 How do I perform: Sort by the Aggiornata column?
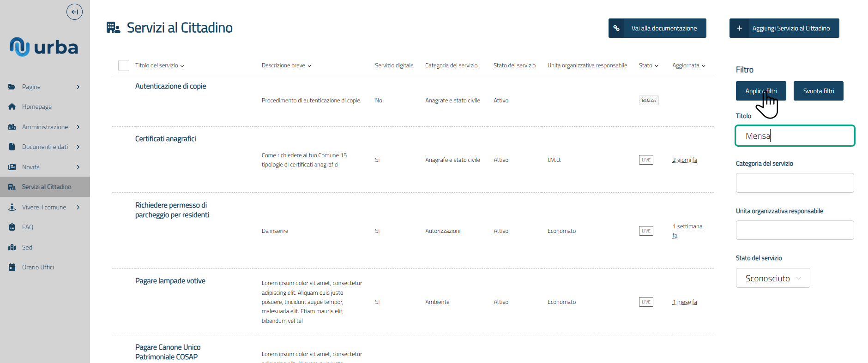click(x=688, y=65)
